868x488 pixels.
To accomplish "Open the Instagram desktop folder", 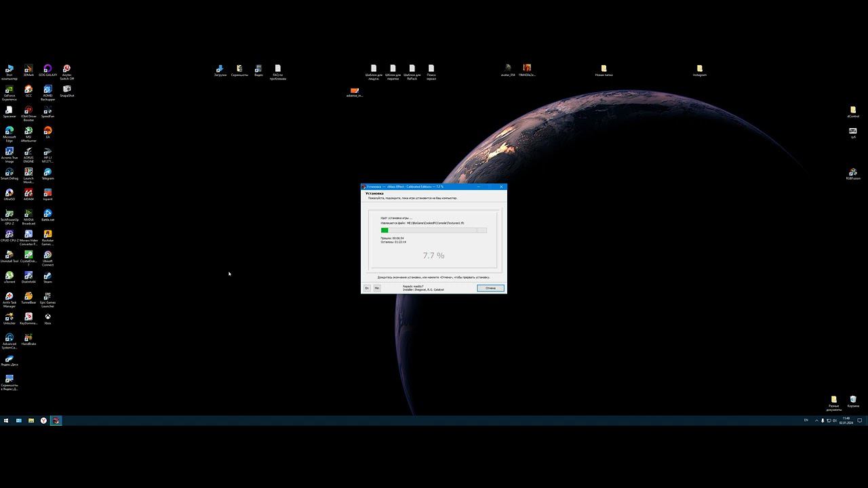I will point(699,70).
